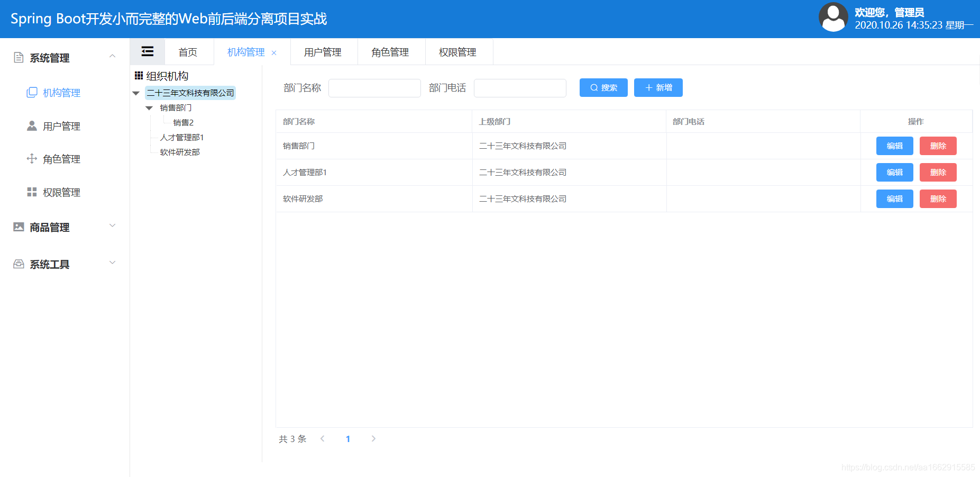Delete the 软件研发部 row
The height and width of the screenshot is (477, 980).
[x=938, y=199]
